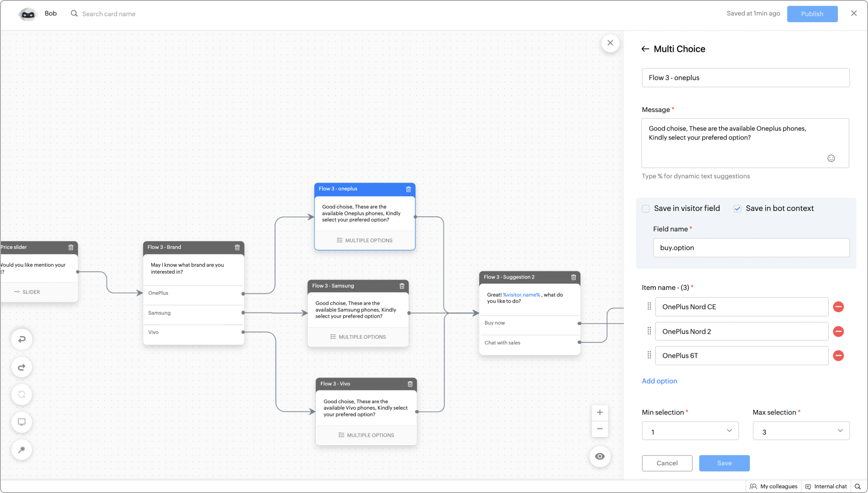868x493 pixels.
Task: Click MULTIPLE OPTIONS on the Samsung card
Action: (x=358, y=337)
